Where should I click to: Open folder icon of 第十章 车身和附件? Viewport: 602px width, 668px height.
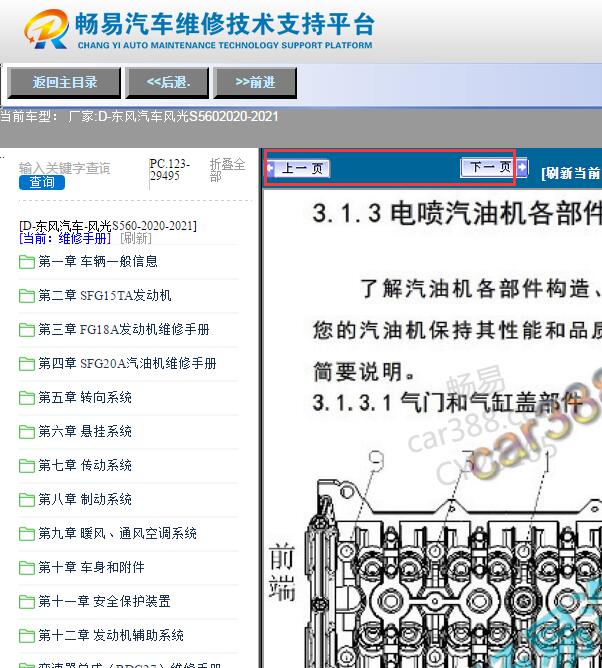(x=26, y=568)
